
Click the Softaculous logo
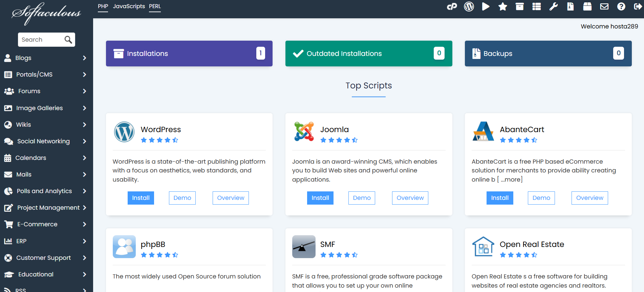coord(46,14)
